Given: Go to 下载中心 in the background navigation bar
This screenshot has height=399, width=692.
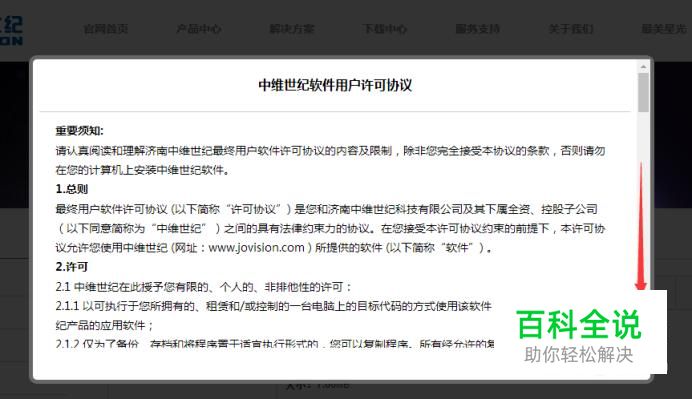Looking at the screenshot, I should tap(384, 29).
